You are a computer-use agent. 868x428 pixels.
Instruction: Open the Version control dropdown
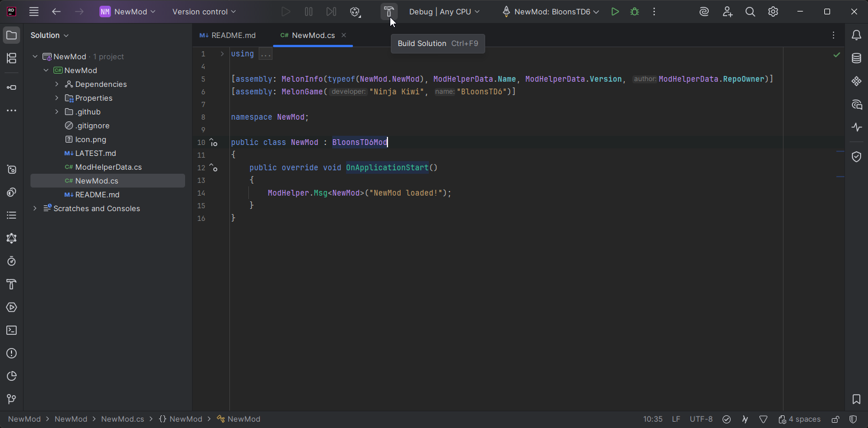(204, 12)
